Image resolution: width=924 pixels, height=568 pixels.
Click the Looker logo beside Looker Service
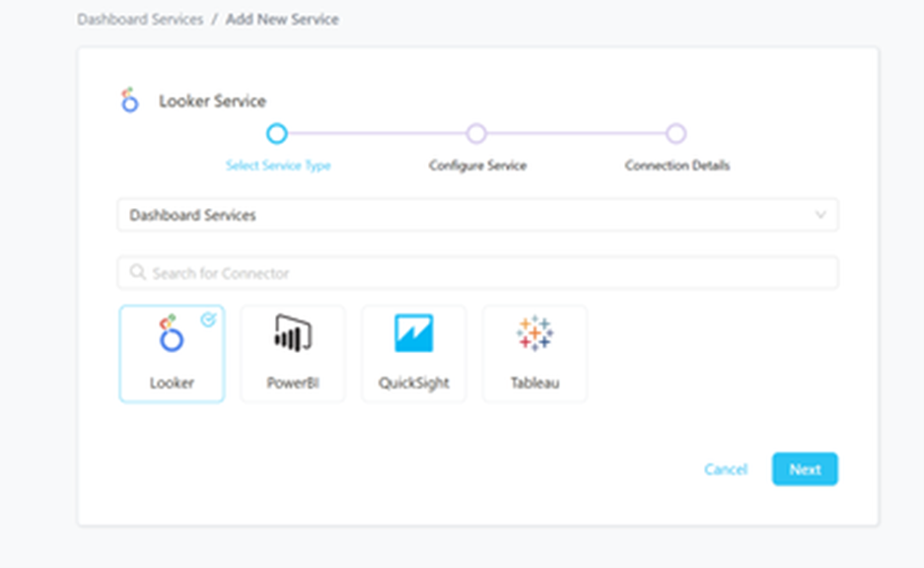tap(130, 101)
